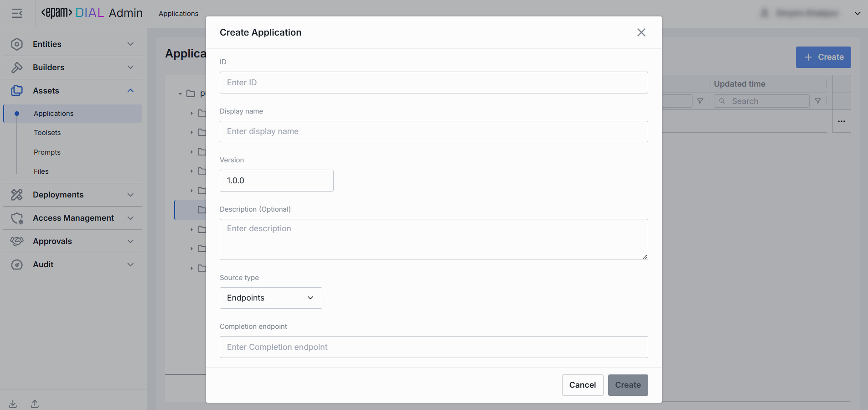Collapse the Assets section chevron

(130, 91)
